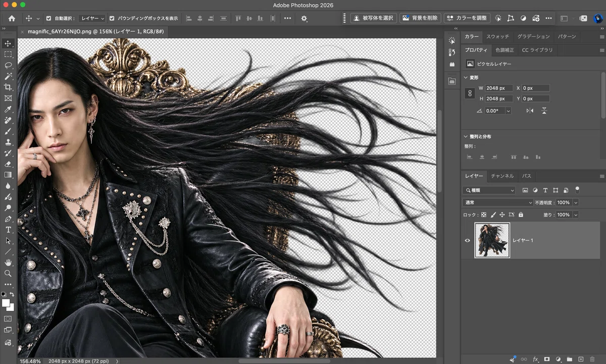
Task: Click the 被写体を選択 button
Action: coord(373,18)
